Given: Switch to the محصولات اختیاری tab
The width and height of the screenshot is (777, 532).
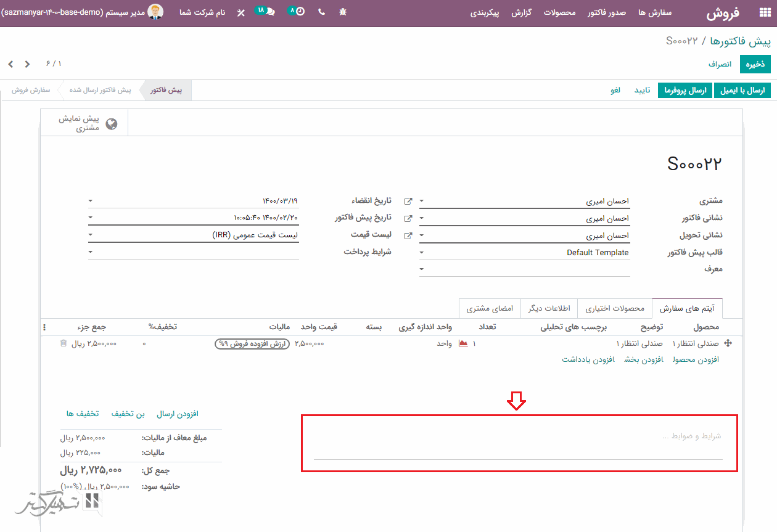Looking at the screenshot, I should click(x=614, y=308).
